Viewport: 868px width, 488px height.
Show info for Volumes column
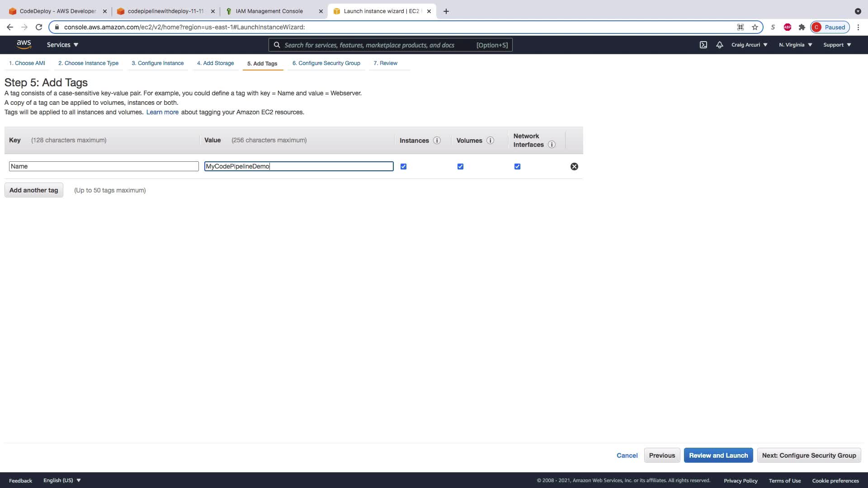pos(490,141)
